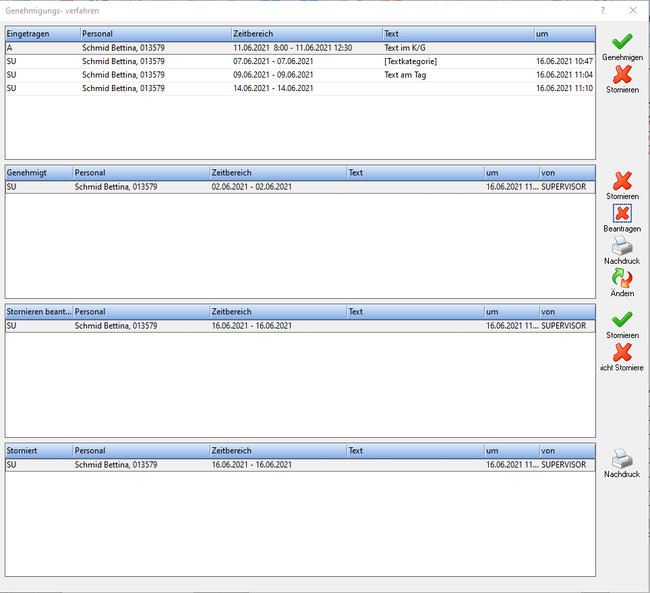Click the 'nicht Stornieren' red X icon
The height and width of the screenshot is (593, 650).
click(x=622, y=352)
